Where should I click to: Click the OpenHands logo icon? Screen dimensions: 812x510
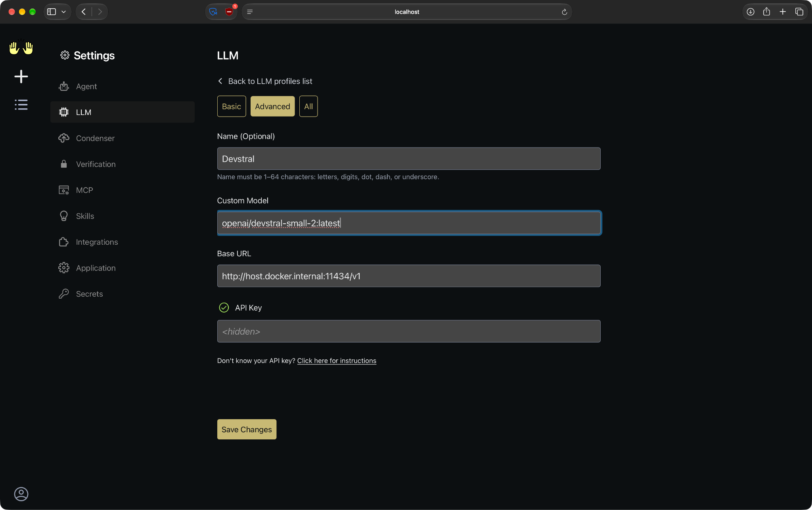(x=21, y=48)
